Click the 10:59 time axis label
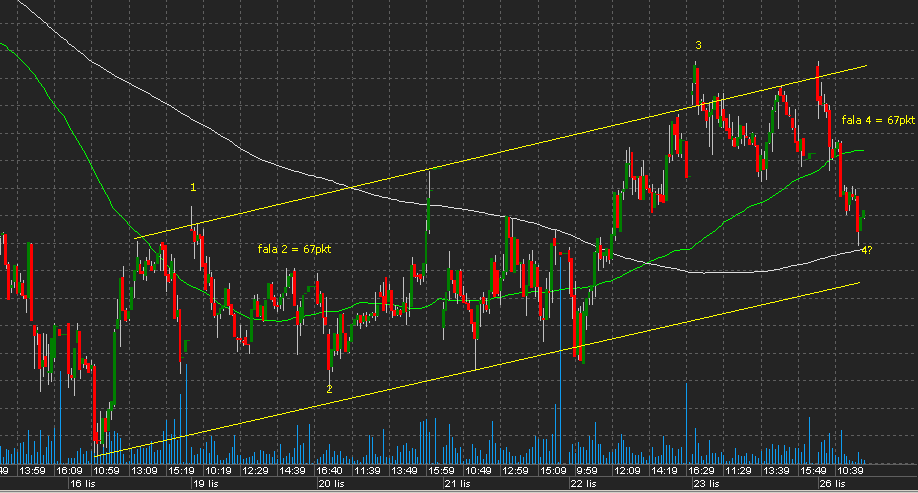This screenshot has width=918, height=493. pos(106,471)
